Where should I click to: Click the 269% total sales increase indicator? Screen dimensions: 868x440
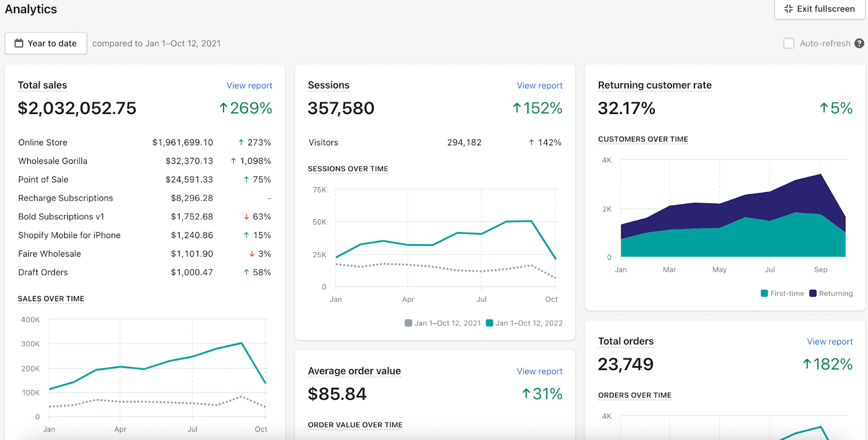point(245,109)
